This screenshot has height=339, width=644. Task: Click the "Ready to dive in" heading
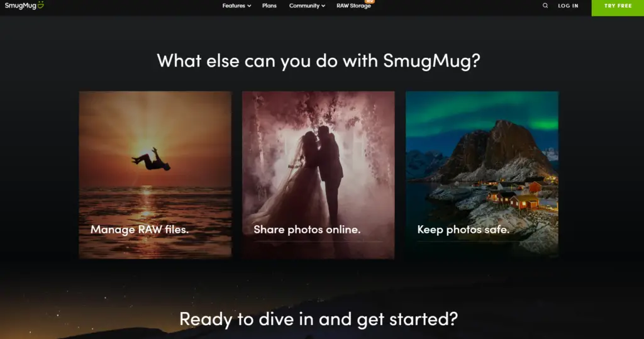click(318, 318)
